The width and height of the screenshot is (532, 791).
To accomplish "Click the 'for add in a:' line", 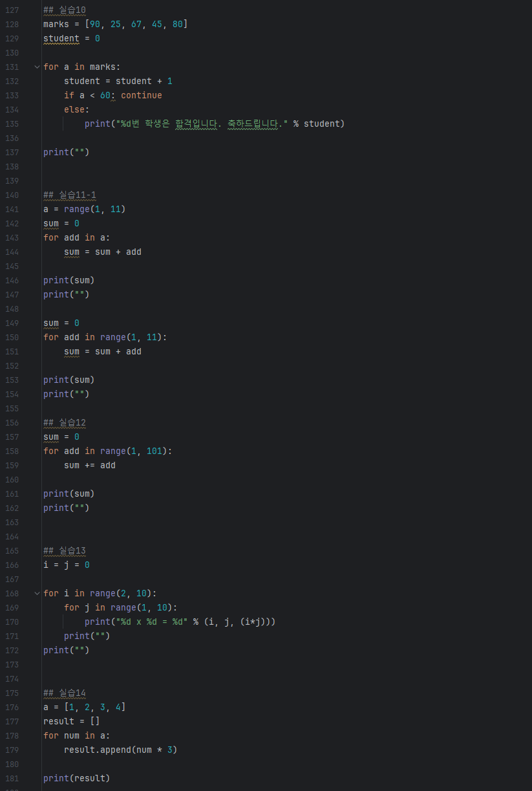I will 77,237.
